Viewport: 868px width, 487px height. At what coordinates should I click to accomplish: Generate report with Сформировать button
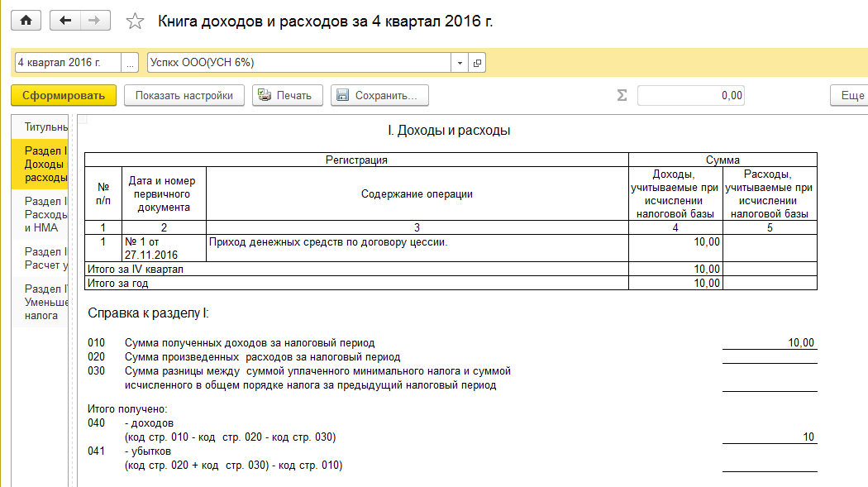64,95
